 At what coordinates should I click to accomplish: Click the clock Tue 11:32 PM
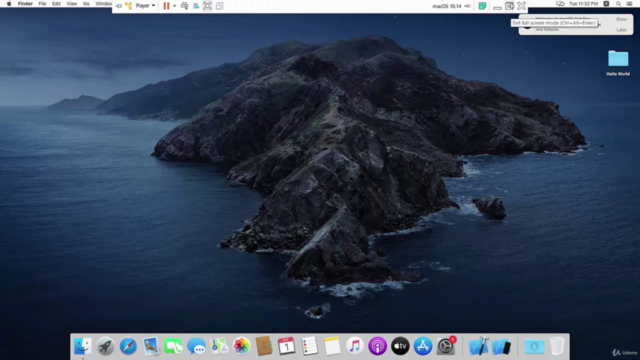[584, 4]
